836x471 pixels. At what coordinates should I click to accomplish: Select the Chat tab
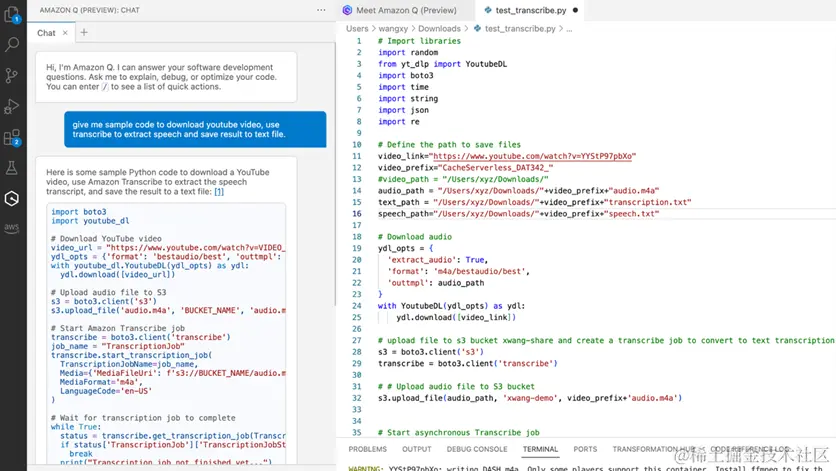(x=46, y=33)
